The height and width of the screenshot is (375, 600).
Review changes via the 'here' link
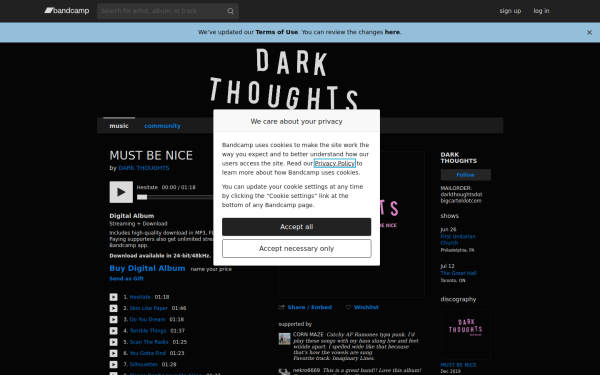[392, 32]
